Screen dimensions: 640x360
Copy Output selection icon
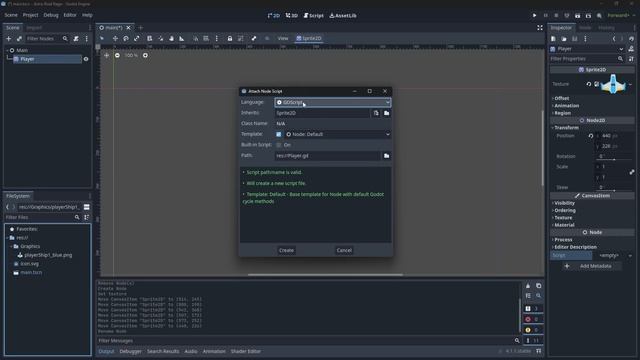click(x=538, y=286)
